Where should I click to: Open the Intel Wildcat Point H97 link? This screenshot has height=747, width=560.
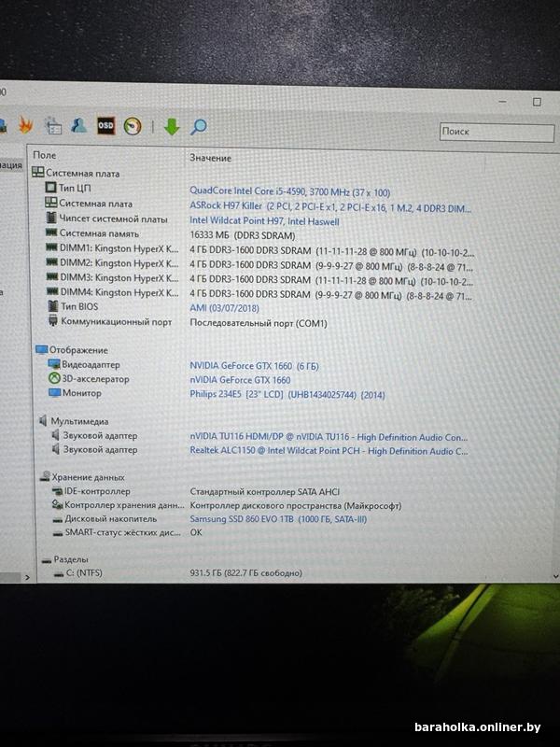tap(264, 221)
